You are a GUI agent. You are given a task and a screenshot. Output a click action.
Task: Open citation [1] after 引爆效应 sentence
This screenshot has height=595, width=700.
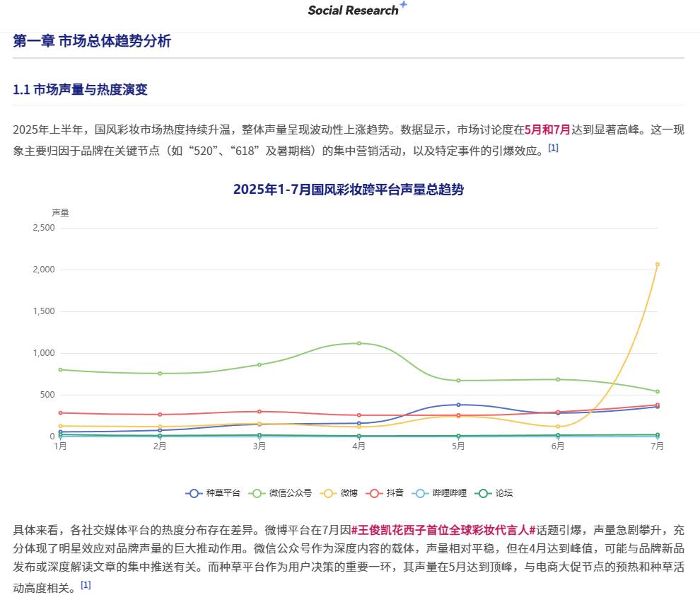pyautogui.click(x=553, y=148)
